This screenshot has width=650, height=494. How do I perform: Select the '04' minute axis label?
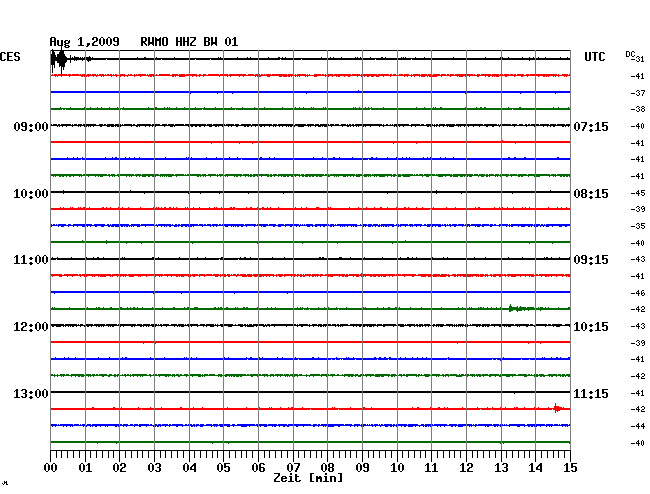(x=189, y=467)
